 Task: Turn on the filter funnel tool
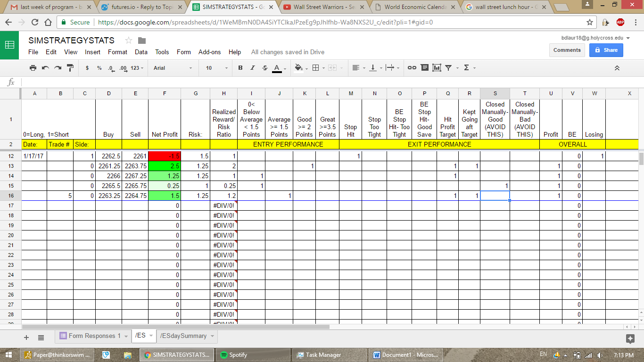point(448,68)
